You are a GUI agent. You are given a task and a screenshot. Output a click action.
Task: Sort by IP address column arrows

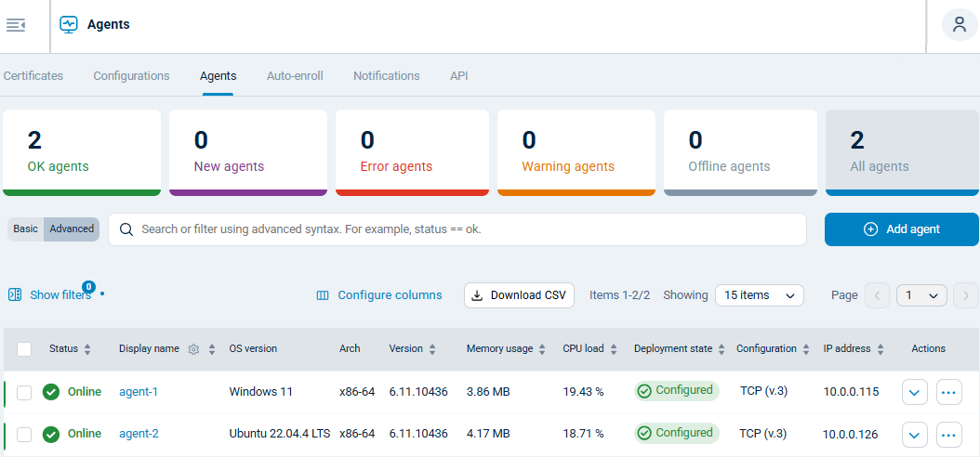click(880, 349)
